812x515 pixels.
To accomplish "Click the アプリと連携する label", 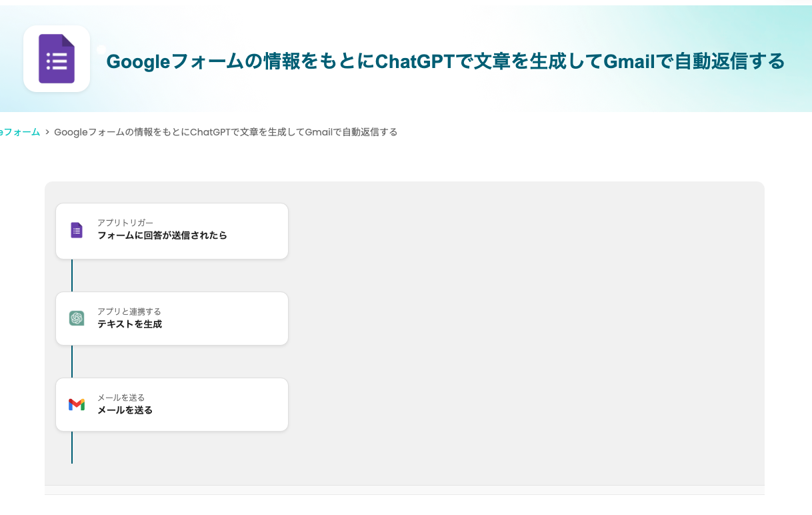I will (129, 312).
